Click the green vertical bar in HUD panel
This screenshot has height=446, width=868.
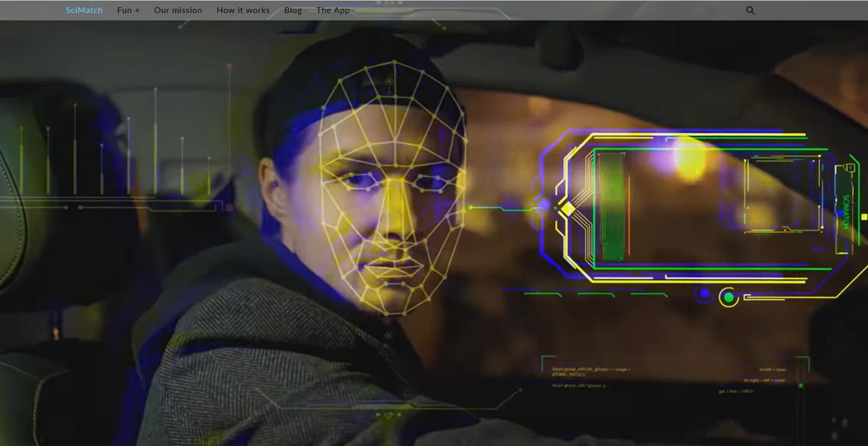(x=612, y=206)
